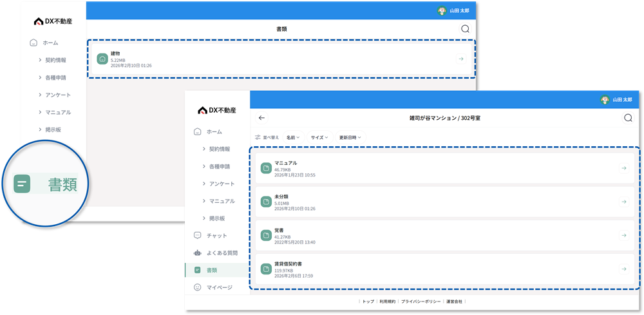
Task: Open the 建物 folder arrow button
Action: (x=461, y=59)
